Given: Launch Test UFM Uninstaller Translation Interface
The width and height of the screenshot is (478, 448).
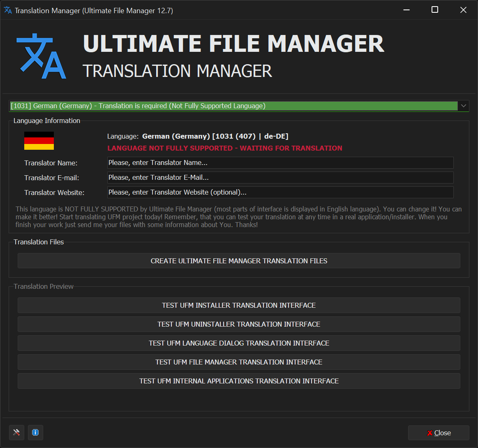Looking at the screenshot, I should pos(239,324).
